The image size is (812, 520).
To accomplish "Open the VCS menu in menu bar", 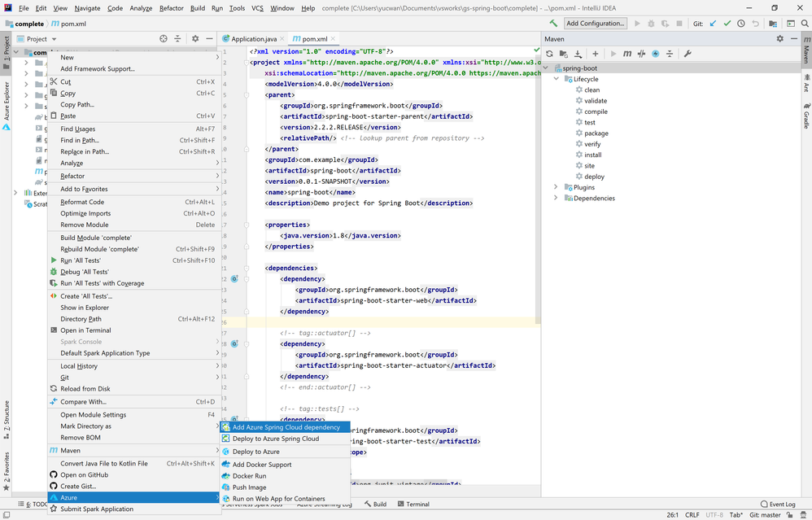I will [x=257, y=8].
